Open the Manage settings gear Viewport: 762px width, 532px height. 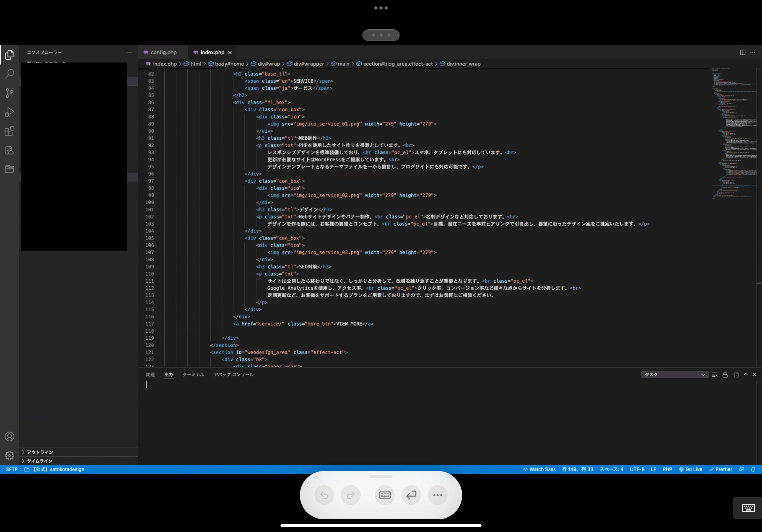point(10,455)
